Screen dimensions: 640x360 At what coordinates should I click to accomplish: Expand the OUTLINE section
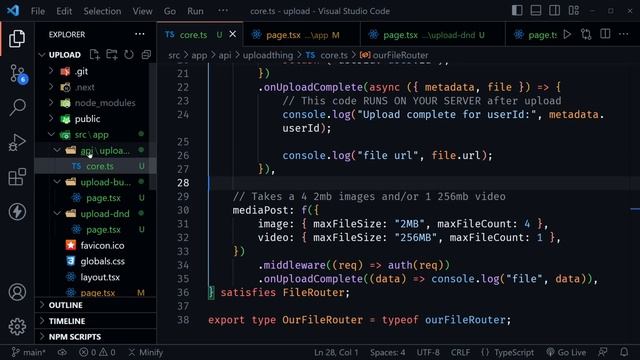pos(96,305)
